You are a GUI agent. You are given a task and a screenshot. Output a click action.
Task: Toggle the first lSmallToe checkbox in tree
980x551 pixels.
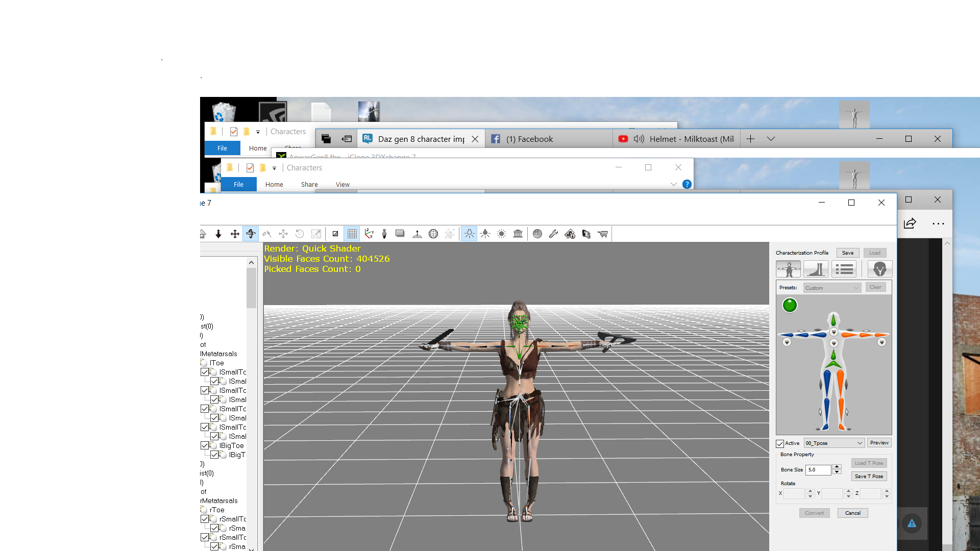point(205,372)
